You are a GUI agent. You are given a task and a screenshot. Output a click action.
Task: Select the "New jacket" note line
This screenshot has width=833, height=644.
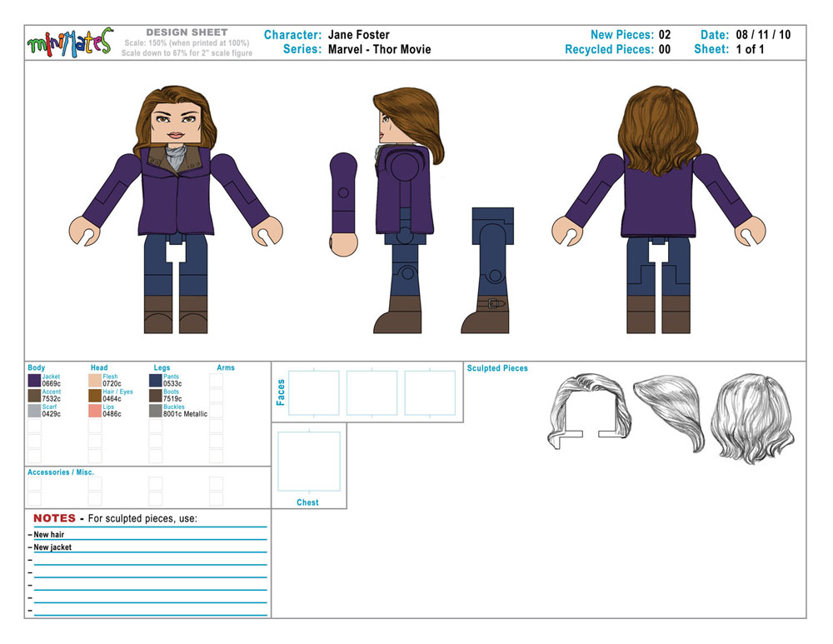pyautogui.click(x=52, y=547)
